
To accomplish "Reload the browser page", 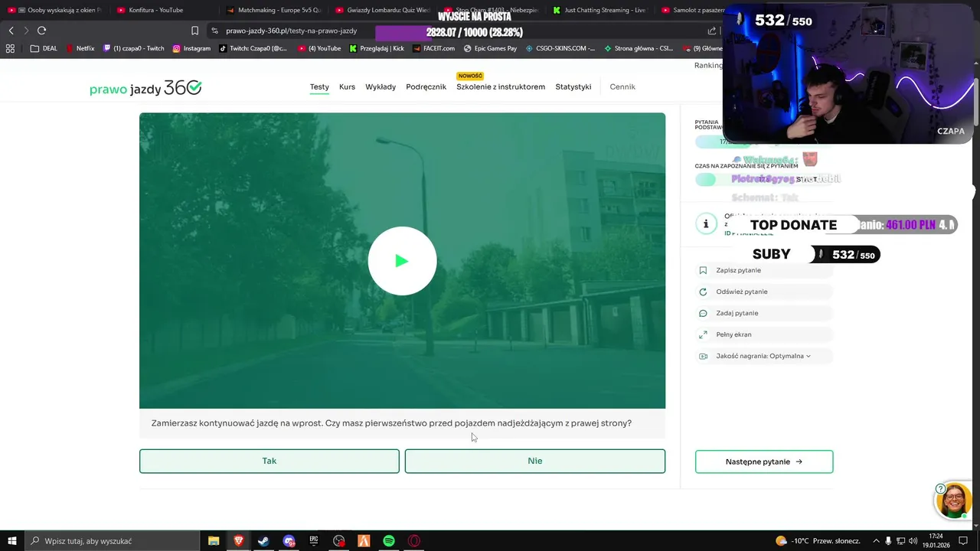I will [x=41, y=31].
